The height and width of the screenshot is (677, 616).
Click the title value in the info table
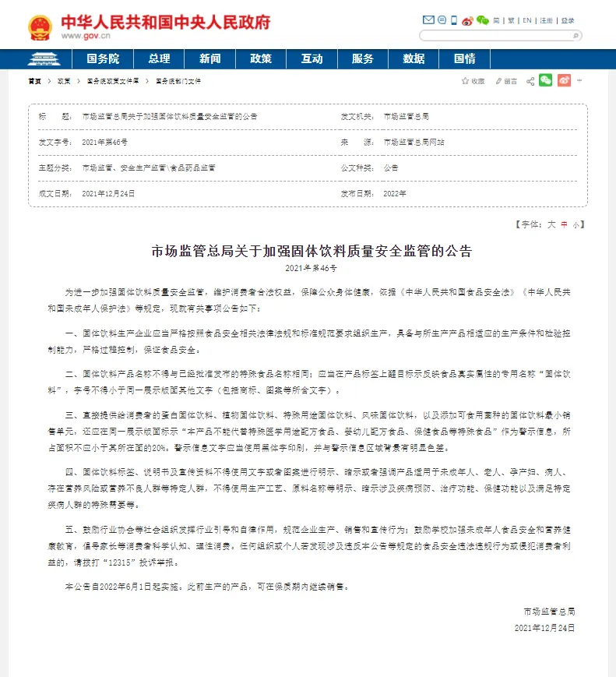click(170, 117)
